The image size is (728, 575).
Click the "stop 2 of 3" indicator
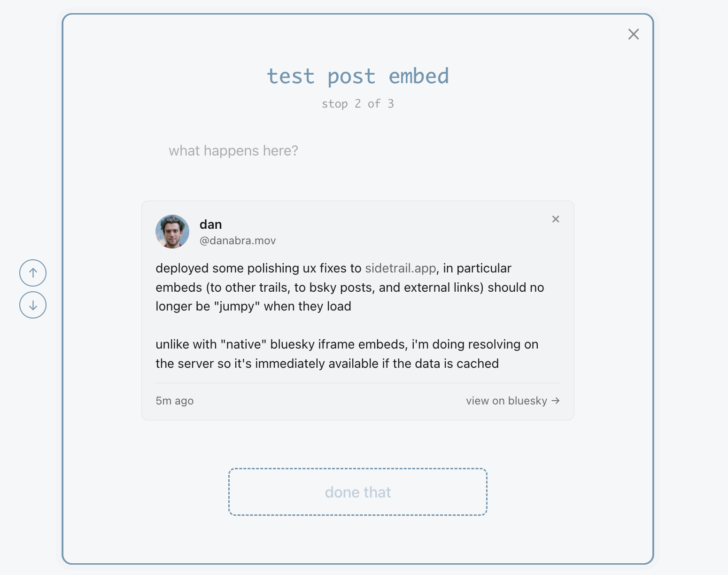click(x=358, y=104)
